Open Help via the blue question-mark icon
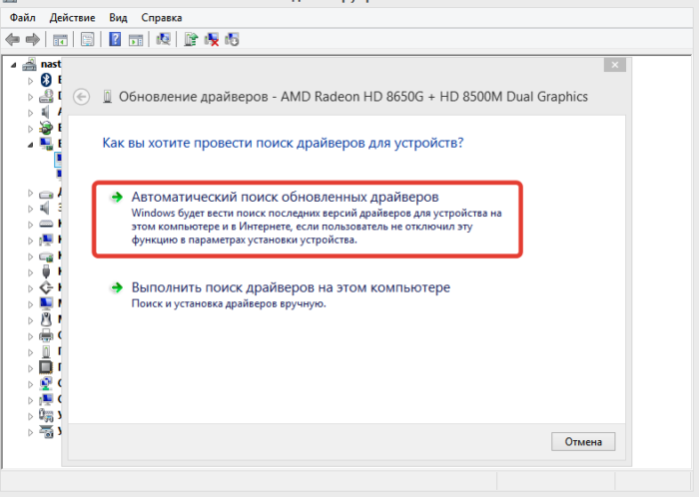 [115, 40]
